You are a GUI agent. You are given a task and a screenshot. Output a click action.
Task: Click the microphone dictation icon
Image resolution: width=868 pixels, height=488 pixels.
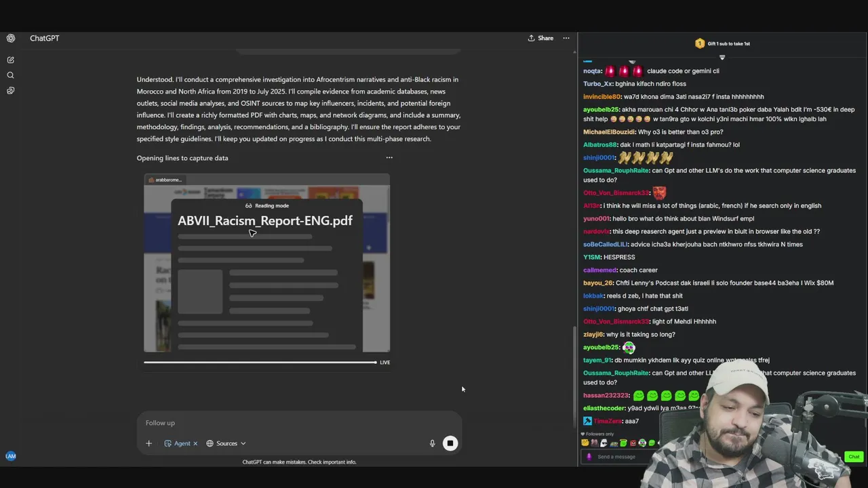pyautogui.click(x=432, y=443)
